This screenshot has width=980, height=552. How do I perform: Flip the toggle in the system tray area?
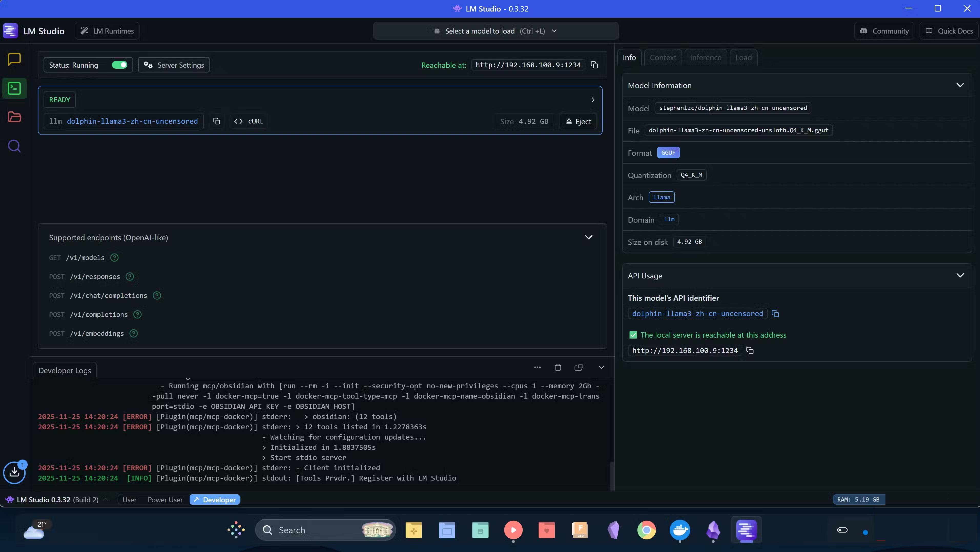[842, 529]
